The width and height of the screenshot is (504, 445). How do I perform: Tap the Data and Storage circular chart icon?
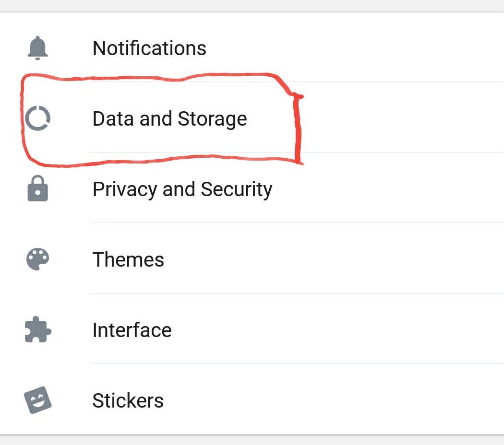[x=37, y=118]
